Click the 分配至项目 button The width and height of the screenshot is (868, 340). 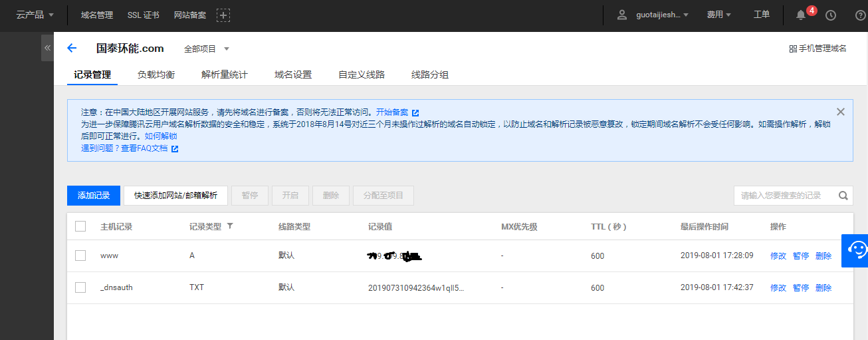click(383, 196)
